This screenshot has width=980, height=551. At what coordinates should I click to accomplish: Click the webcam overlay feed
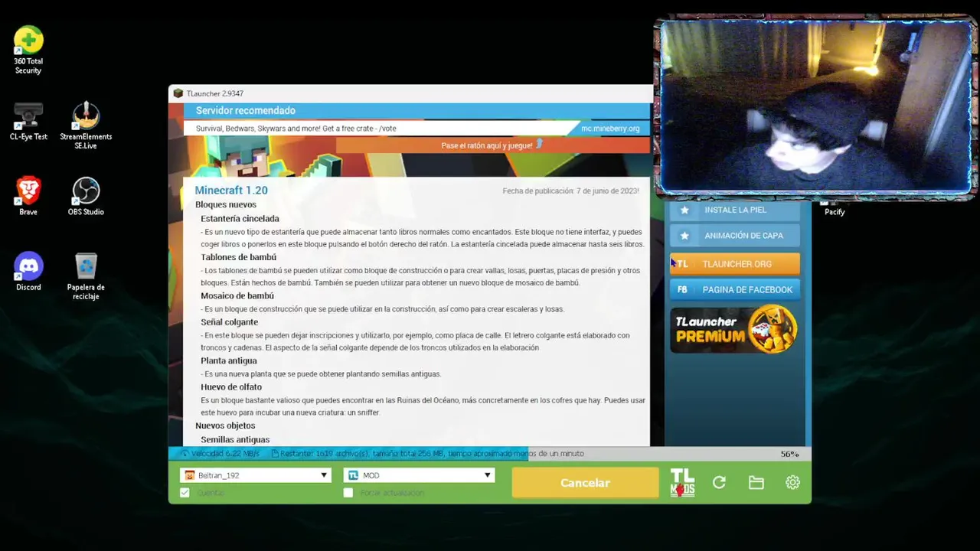815,107
